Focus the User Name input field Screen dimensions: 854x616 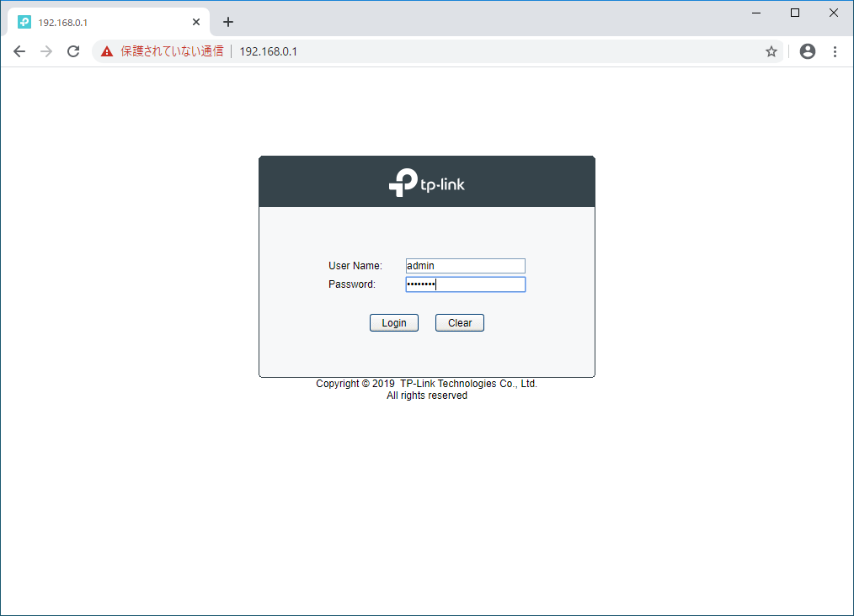pyautogui.click(x=466, y=266)
